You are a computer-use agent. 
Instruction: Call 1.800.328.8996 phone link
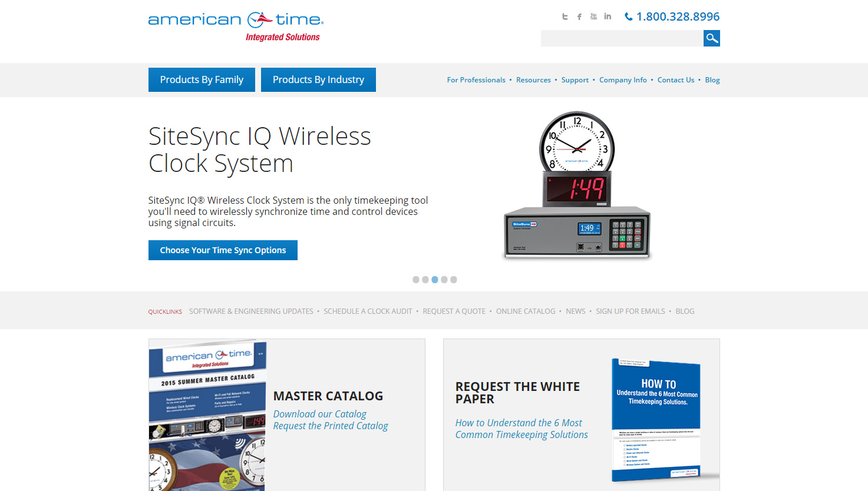click(x=678, y=16)
